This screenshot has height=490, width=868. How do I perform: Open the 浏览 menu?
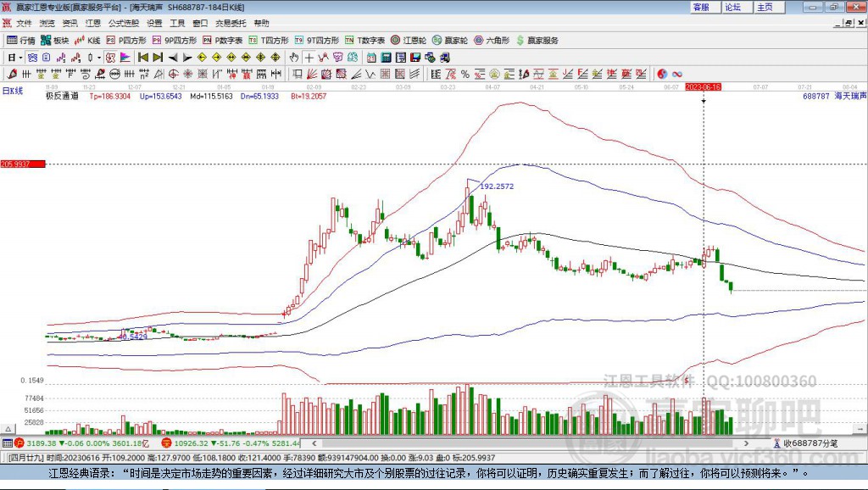click(47, 23)
